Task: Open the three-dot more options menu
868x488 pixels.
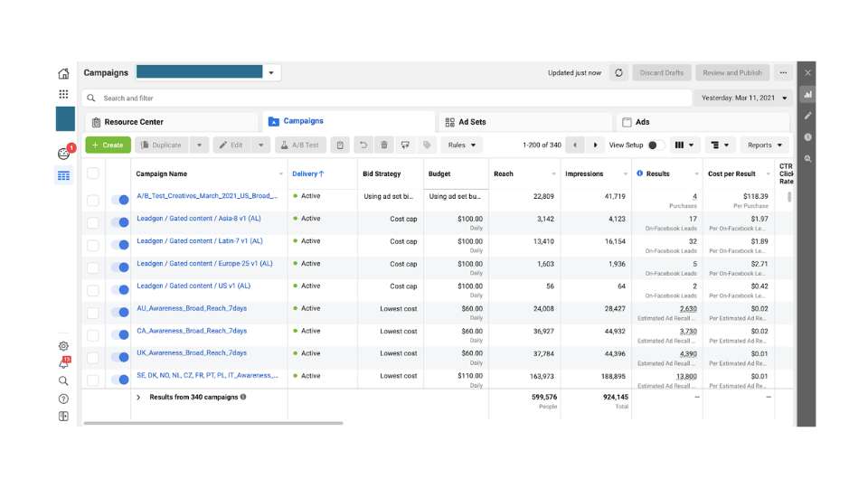Action: pyautogui.click(x=783, y=72)
